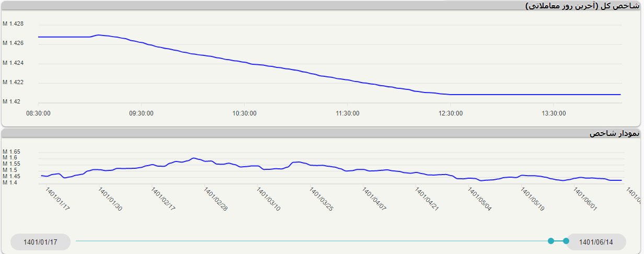Viewport: 644px width, 254px height.
Task: Click the middle of the date range slider track
Action: click(x=313, y=241)
